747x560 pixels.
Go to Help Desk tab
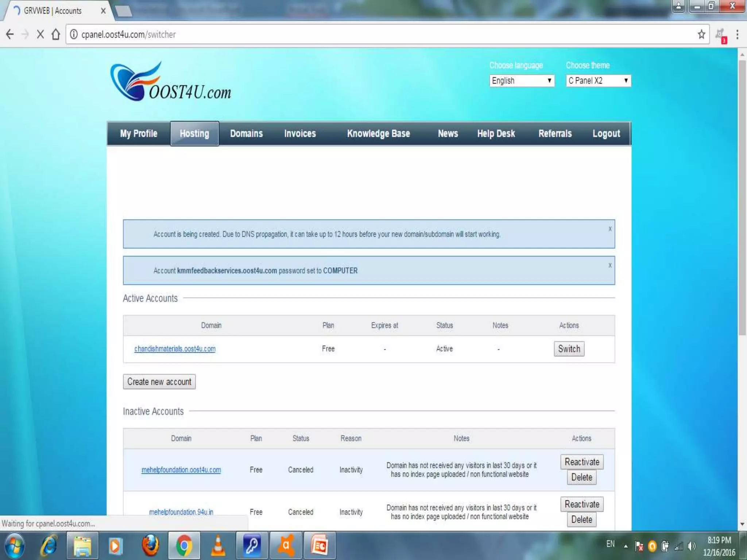tap(496, 133)
